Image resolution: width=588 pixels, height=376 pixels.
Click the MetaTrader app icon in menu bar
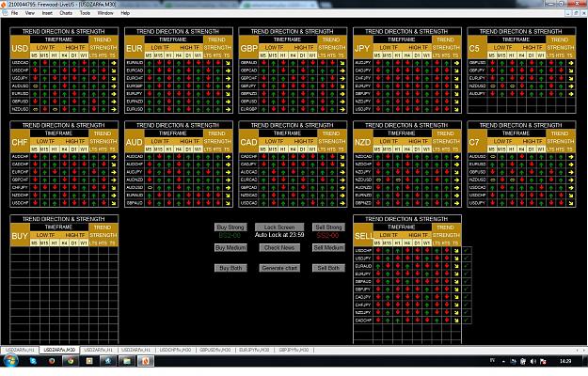(5, 13)
